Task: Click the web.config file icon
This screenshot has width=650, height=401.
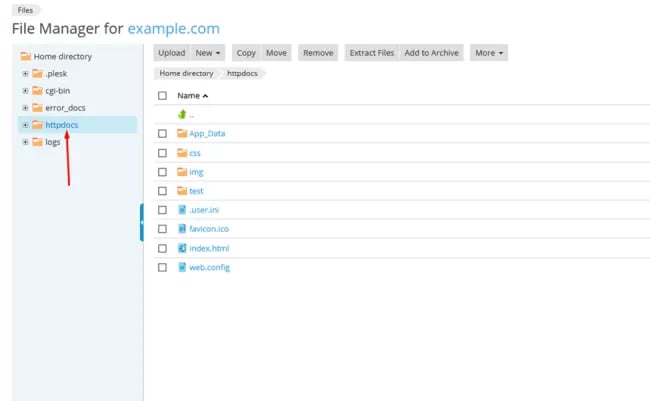Action: tap(182, 267)
